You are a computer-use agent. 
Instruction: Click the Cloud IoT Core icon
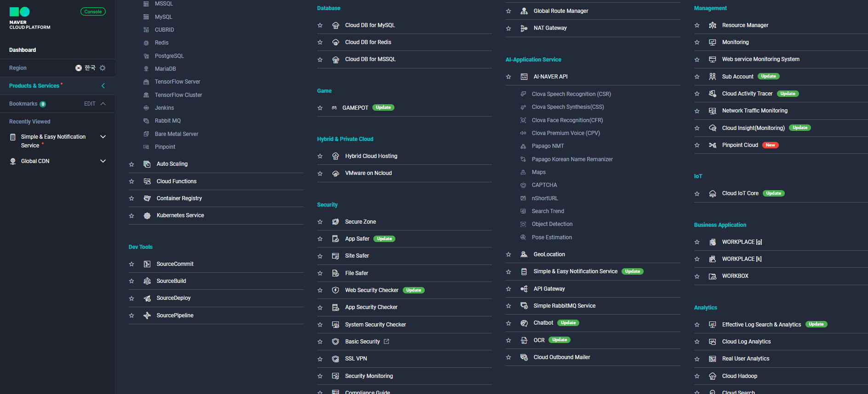(713, 194)
